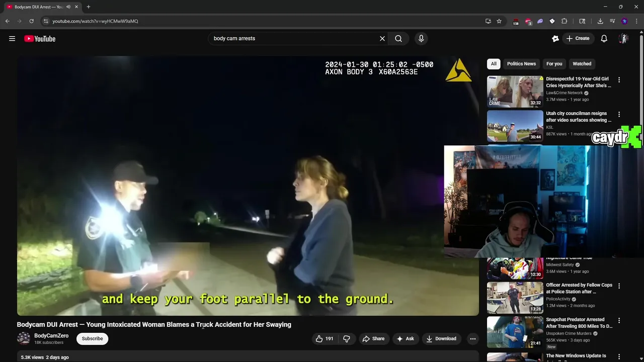Click the video player to pause playback

coord(248,186)
